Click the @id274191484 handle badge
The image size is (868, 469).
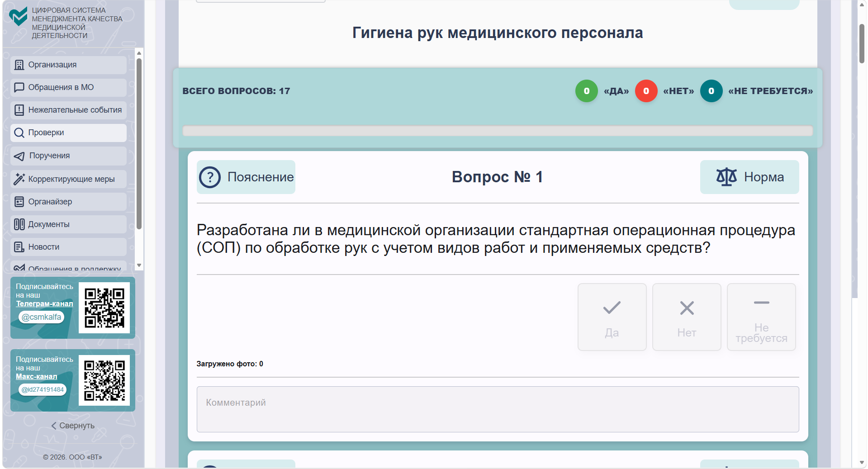coord(43,390)
